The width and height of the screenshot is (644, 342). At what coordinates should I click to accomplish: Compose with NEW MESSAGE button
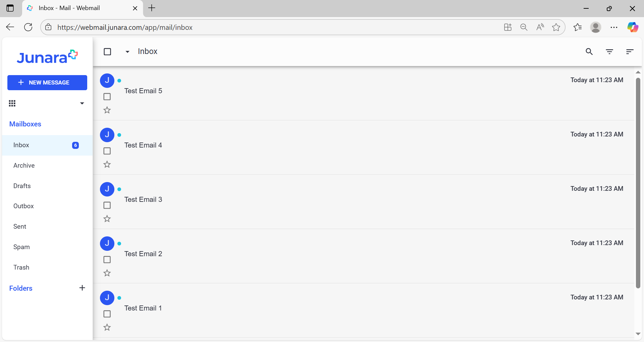47,82
